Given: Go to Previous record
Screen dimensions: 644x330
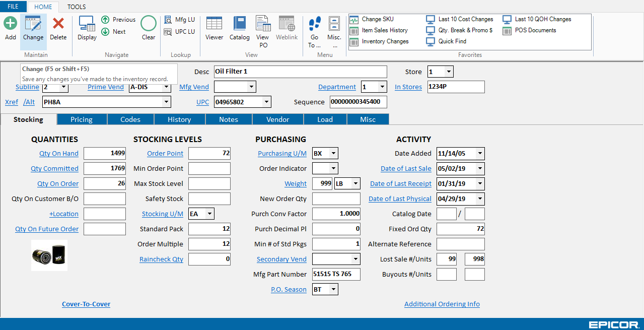Looking at the screenshot, I should pos(118,20).
